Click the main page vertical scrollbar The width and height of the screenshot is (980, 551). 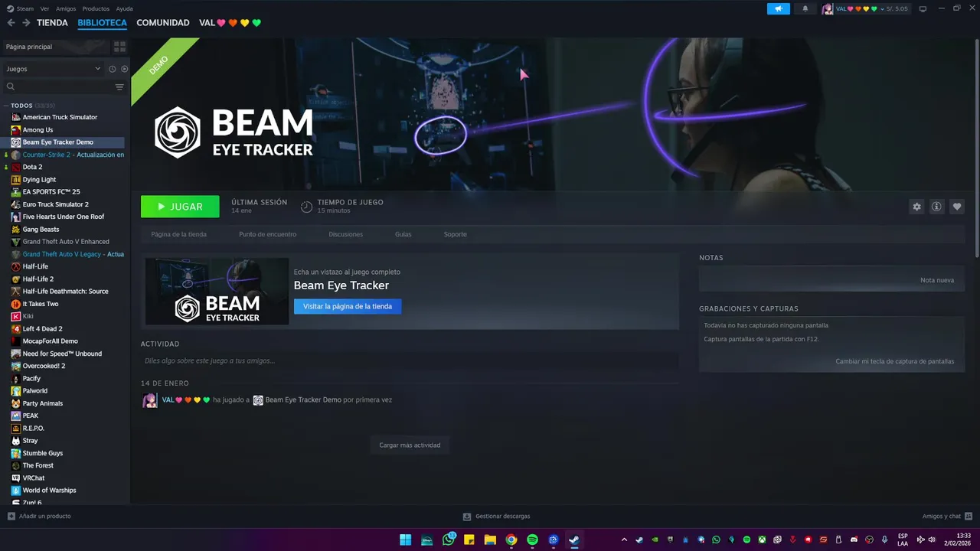click(976, 149)
